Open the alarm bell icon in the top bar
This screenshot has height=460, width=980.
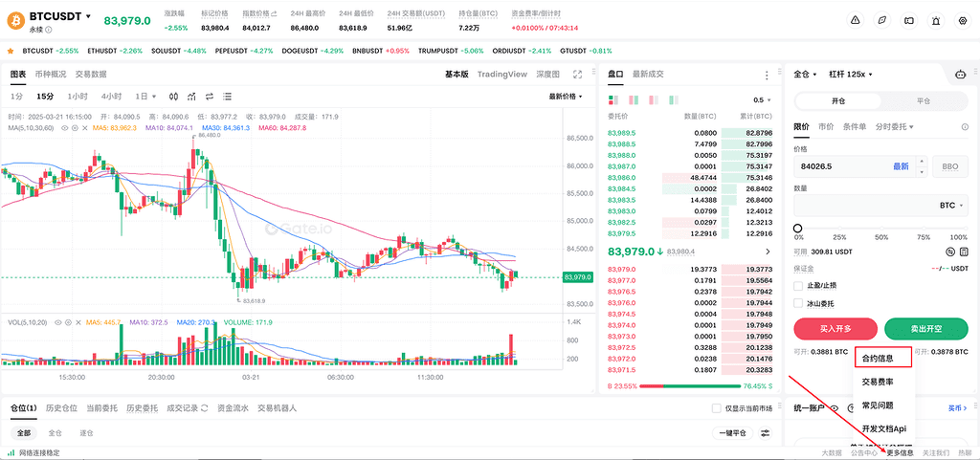935,20
